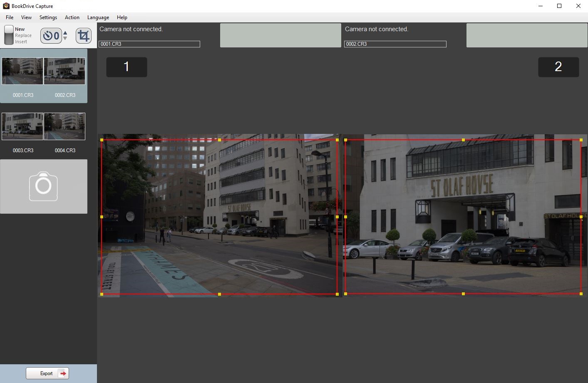Click the right image top-middle crop handle
The width and height of the screenshot is (588, 383).
[x=463, y=140]
